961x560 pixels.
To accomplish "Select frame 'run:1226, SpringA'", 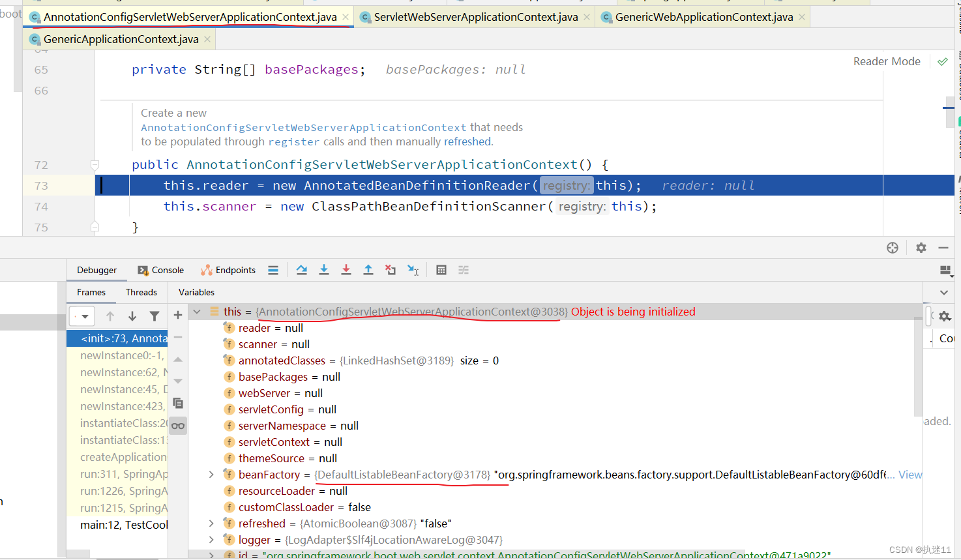I will click(117, 491).
